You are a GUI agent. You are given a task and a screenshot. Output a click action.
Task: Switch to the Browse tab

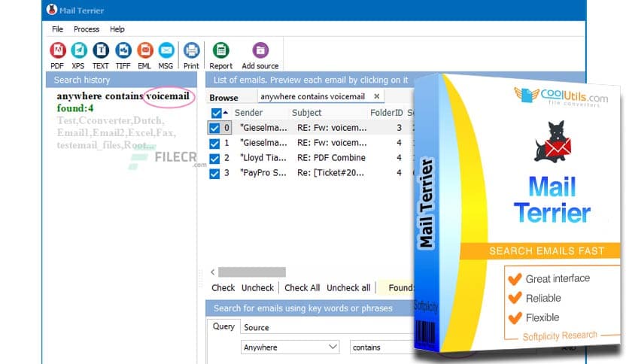(224, 98)
